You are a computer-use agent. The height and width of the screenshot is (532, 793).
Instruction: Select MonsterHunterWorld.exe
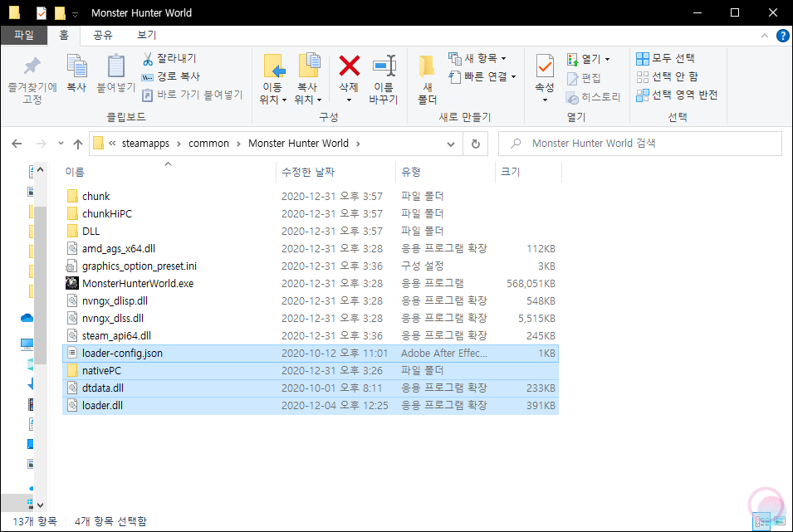311,283
